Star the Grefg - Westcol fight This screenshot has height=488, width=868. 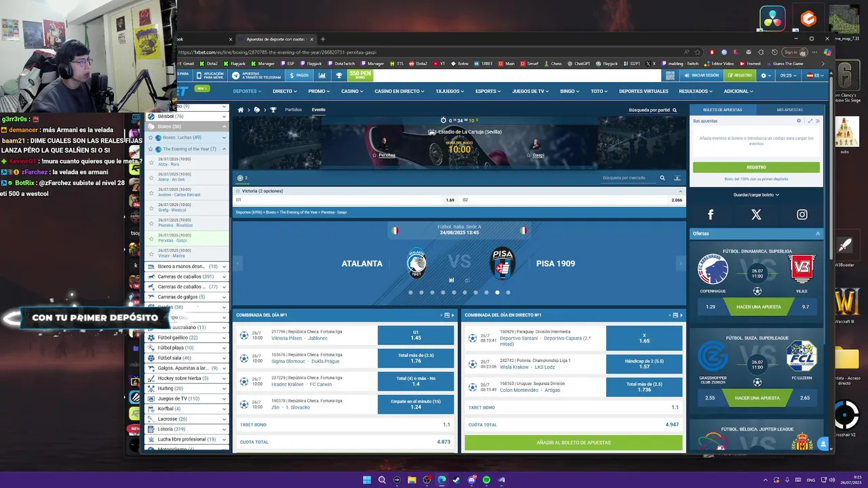151,208
